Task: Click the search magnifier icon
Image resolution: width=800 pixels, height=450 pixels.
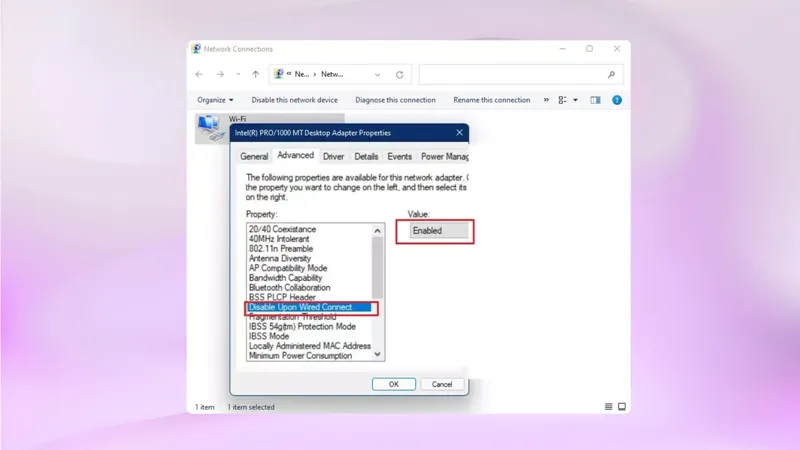Action: (x=611, y=74)
